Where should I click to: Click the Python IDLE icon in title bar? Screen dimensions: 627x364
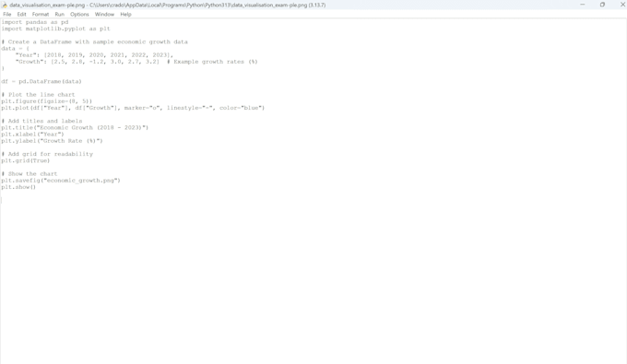[5, 5]
